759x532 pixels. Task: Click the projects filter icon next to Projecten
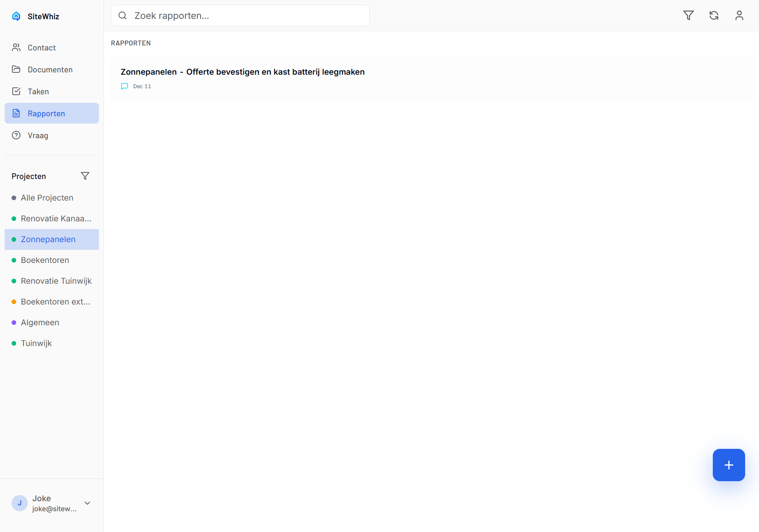click(x=85, y=176)
